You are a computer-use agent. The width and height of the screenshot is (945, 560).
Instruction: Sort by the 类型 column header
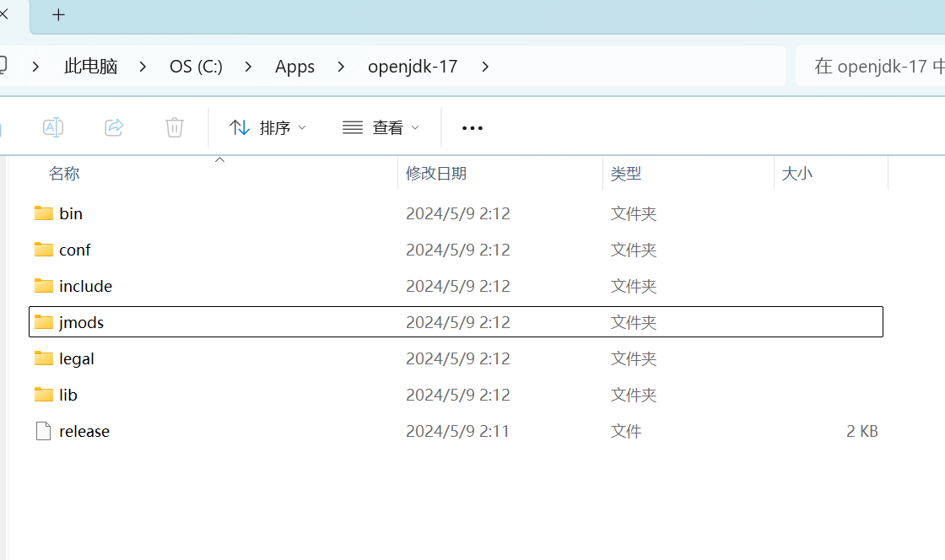click(x=625, y=174)
